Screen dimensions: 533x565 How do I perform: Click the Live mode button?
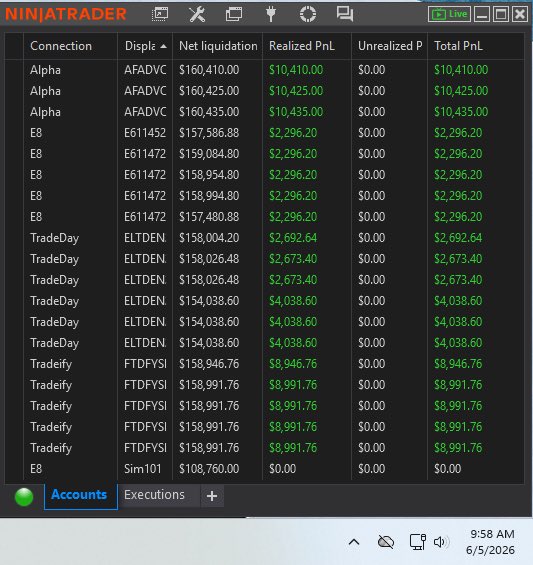449,14
